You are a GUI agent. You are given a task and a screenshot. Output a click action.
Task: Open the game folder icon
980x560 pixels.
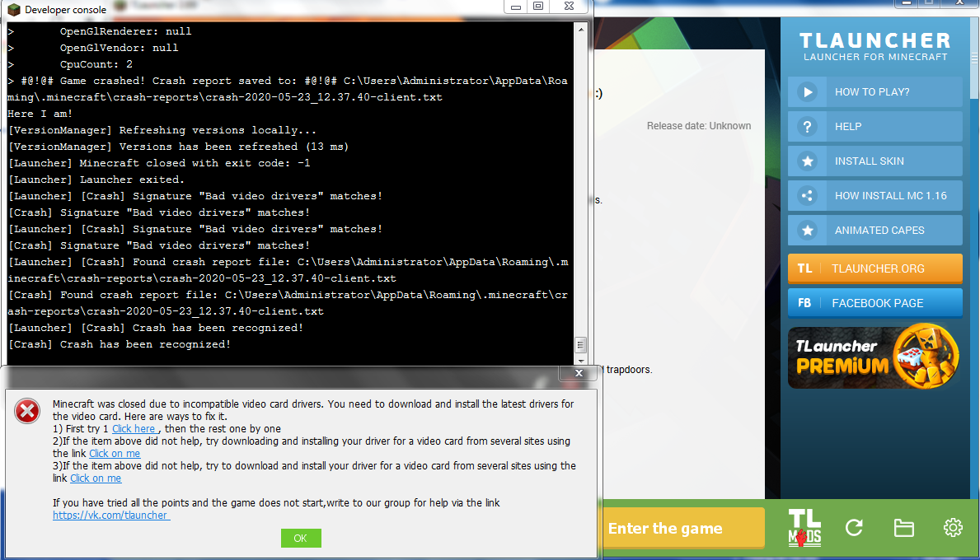[x=903, y=528]
